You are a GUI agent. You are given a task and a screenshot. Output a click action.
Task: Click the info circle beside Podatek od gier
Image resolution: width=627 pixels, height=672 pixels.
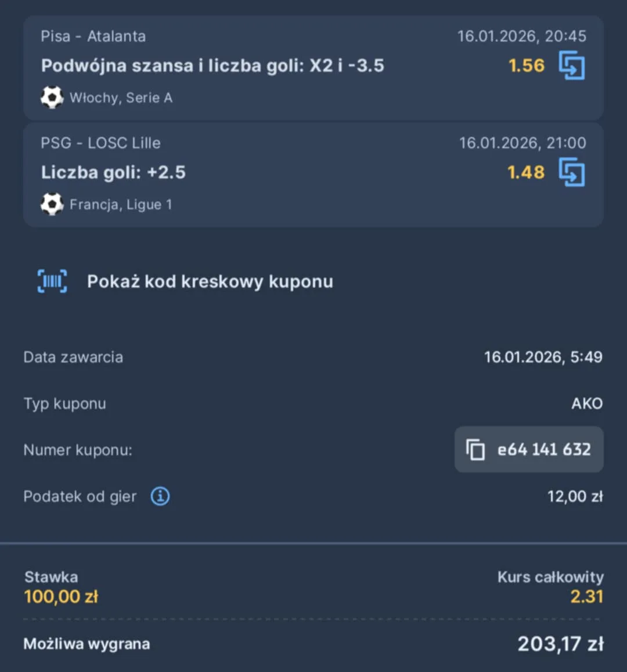160,496
